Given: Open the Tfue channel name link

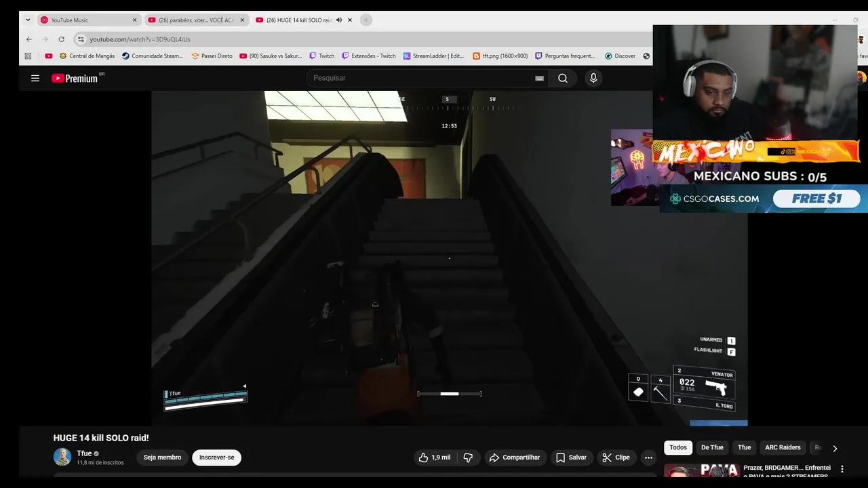Looking at the screenshot, I should pyautogui.click(x=84, y=453).
